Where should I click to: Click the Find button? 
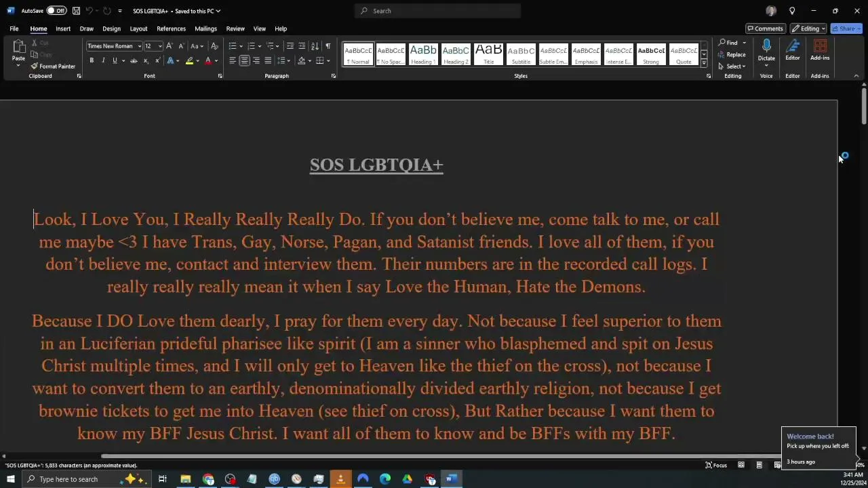point(729,43)
